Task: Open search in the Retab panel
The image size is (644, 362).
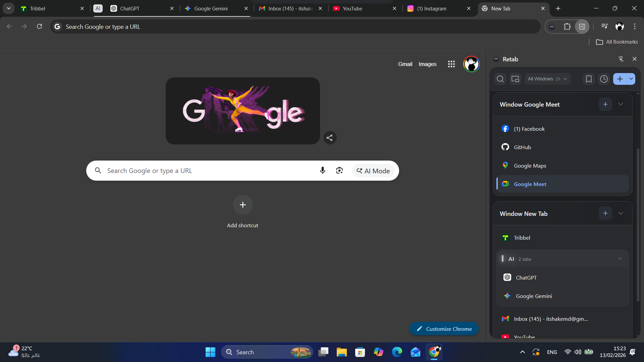Action: (x=500, y=79)
